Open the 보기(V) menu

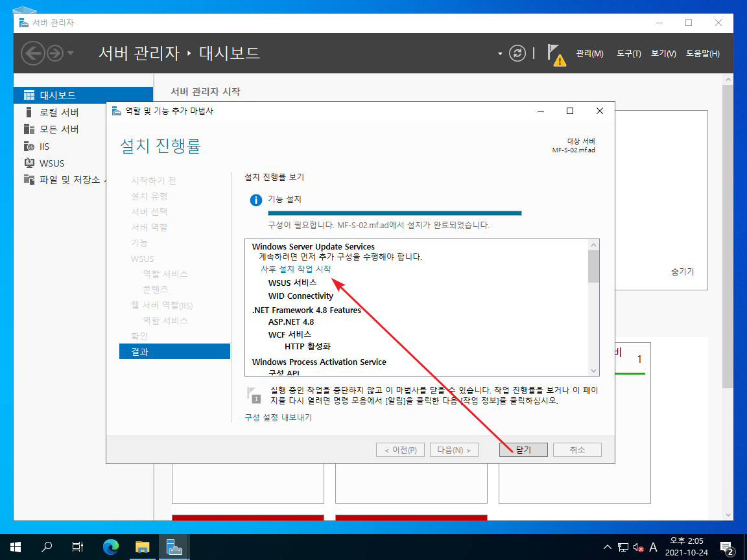tap(663, 53)
